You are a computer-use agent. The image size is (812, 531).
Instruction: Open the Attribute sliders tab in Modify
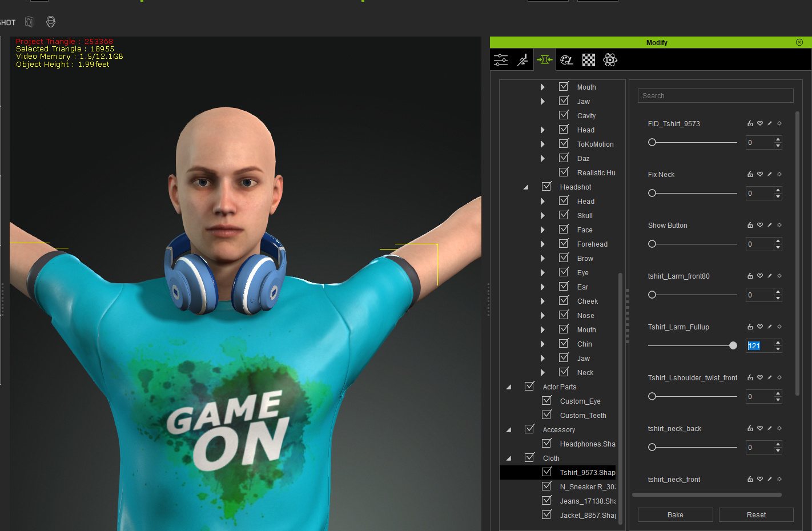click(501, 60)
